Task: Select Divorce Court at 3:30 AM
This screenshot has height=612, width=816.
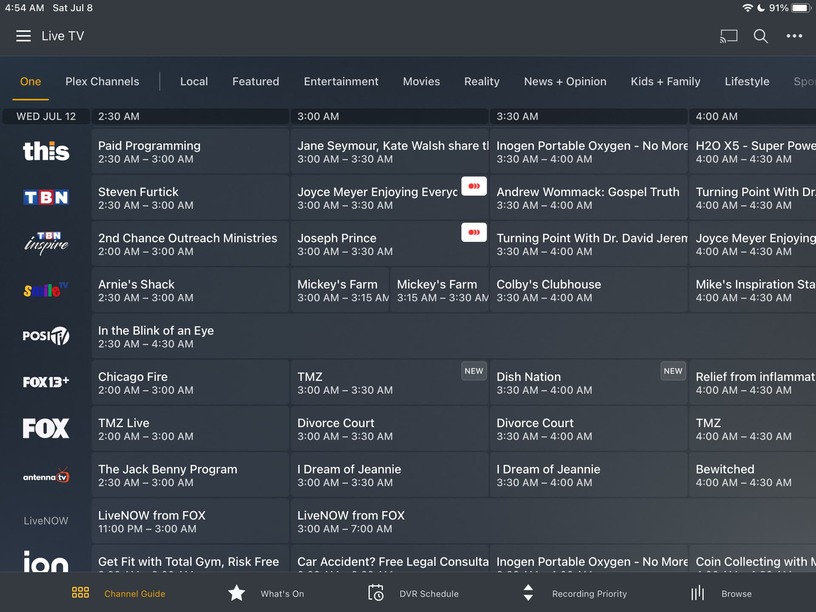Action: point(589,429)
